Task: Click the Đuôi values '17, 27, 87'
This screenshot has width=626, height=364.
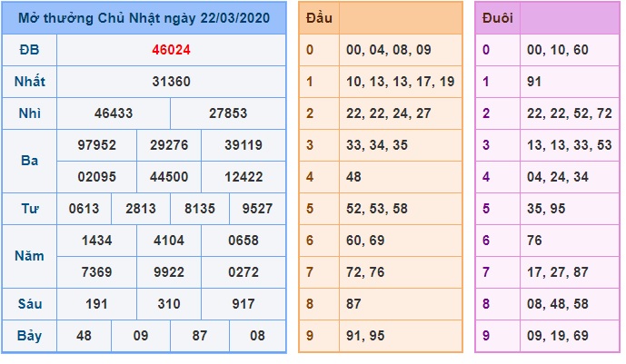Action: click(558, 272)
